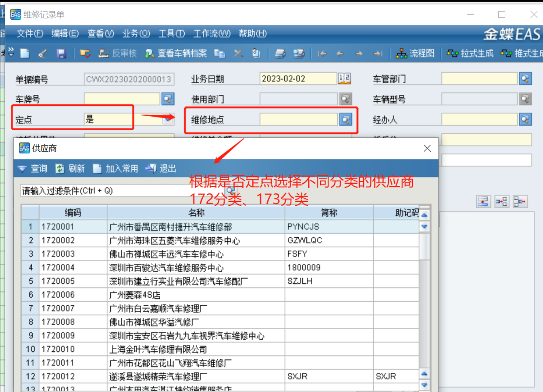Click the save floppy disk icon
The height and width of the screenshot is (392, 543).
(61, 53)
